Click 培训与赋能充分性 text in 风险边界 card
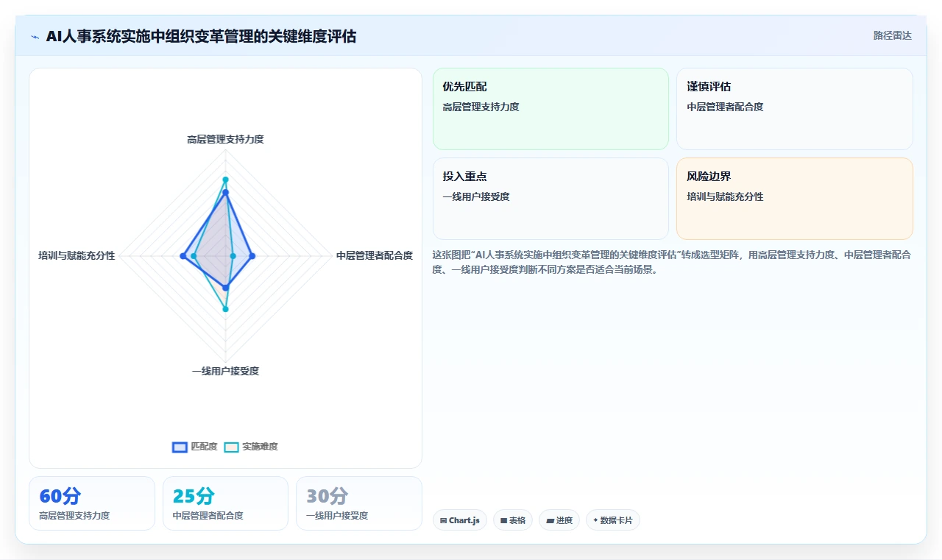The width and height of the screenshot is (942, 560). tap(725, 196)
